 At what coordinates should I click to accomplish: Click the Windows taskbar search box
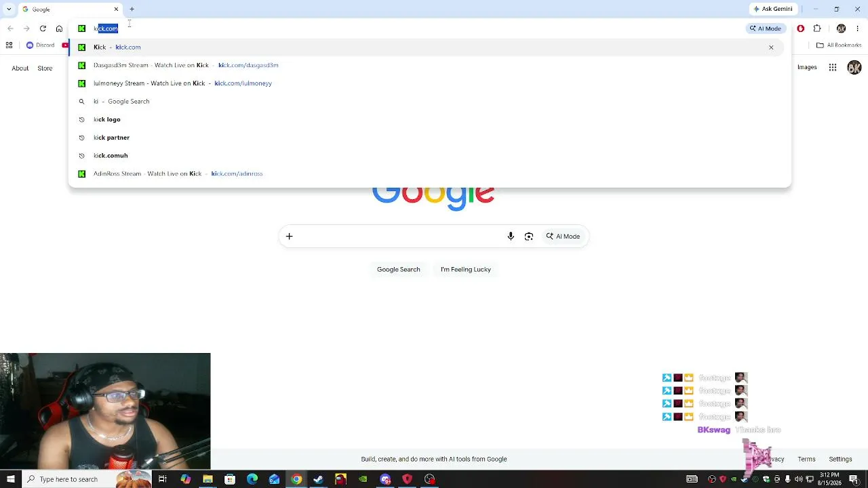tap(86, 479)
